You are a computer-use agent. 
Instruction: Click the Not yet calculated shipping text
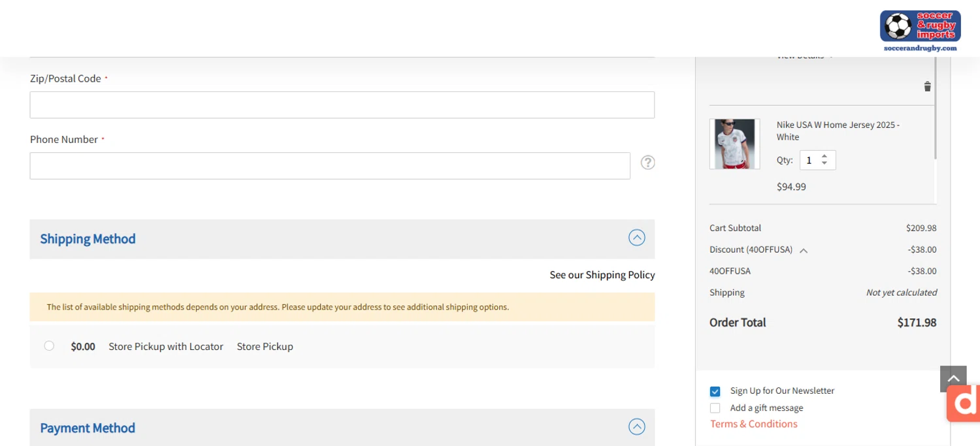[902, 293]
